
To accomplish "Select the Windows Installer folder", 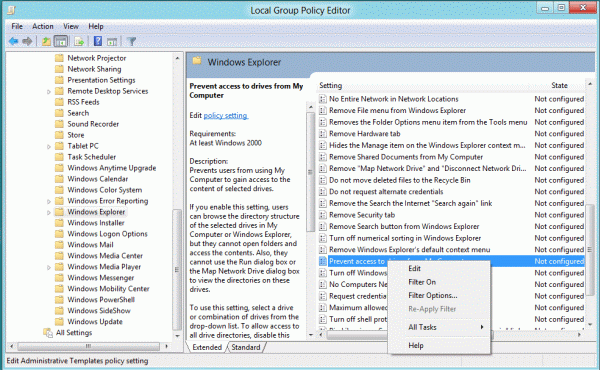I will click(x=96, y=223).
